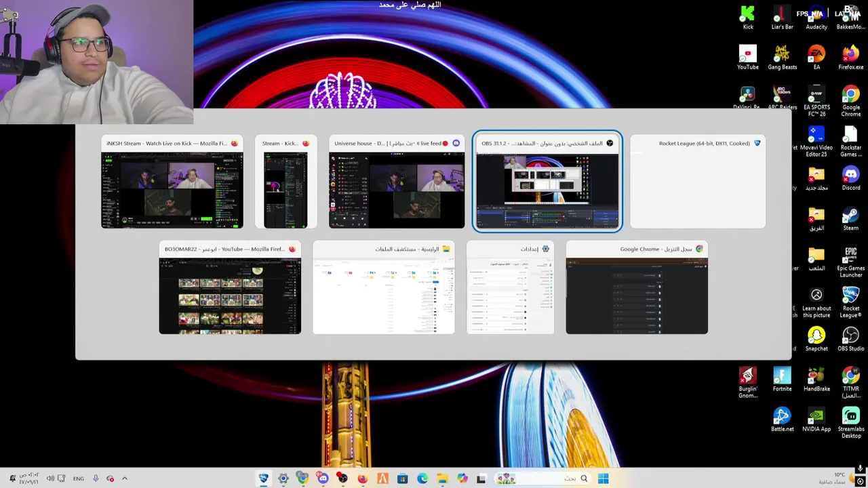Click the microphone icon in system tray
Screen dimensions: 868x488
pyautogui.click(x=96, y=479)
